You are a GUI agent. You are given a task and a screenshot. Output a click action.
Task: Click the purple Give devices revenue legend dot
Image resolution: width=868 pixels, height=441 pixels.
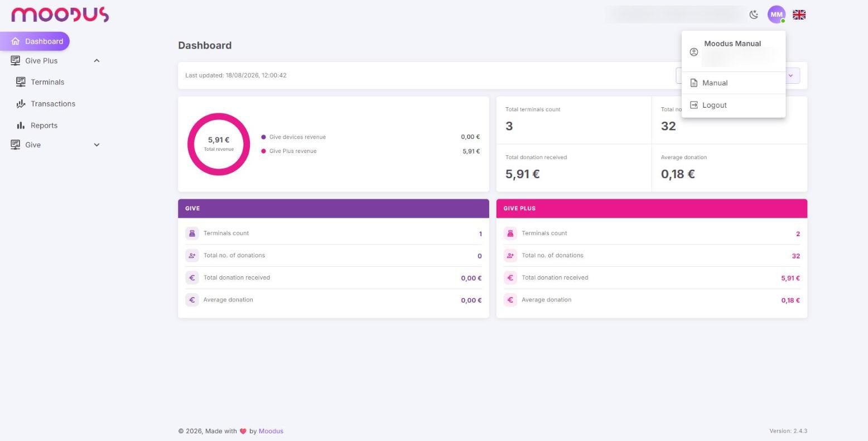(263, 137)
